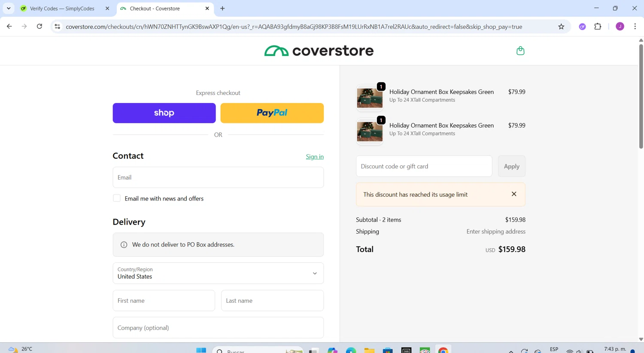Click the page vertical scrollbar
The height and width of the screenshot is (353, 644).
tap(641, 96)
